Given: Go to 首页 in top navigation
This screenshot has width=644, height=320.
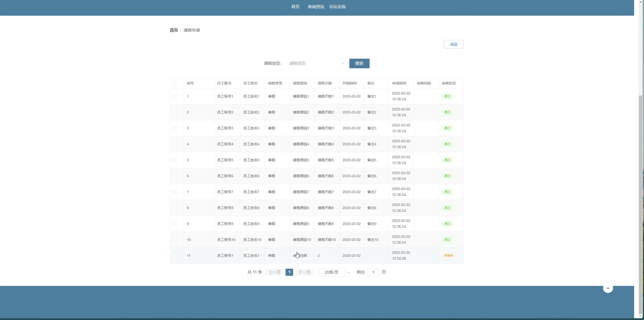Looking at the screenshot, I should coord(295,7).
